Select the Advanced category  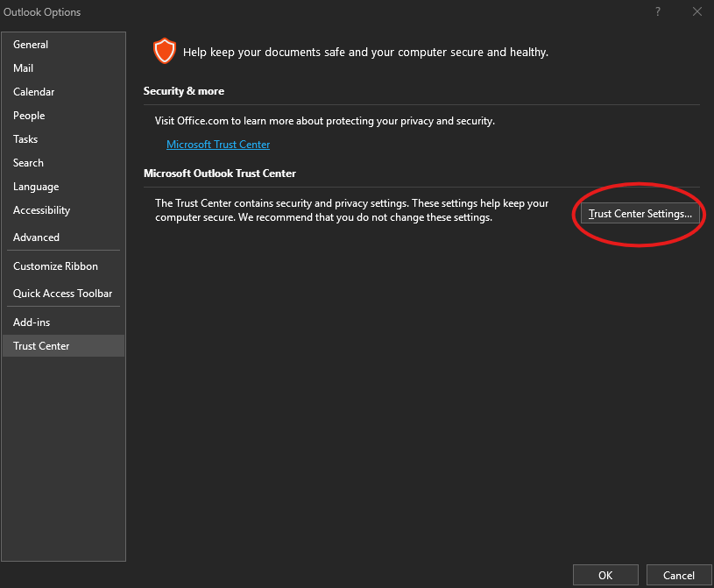click(x=36, y=237)
